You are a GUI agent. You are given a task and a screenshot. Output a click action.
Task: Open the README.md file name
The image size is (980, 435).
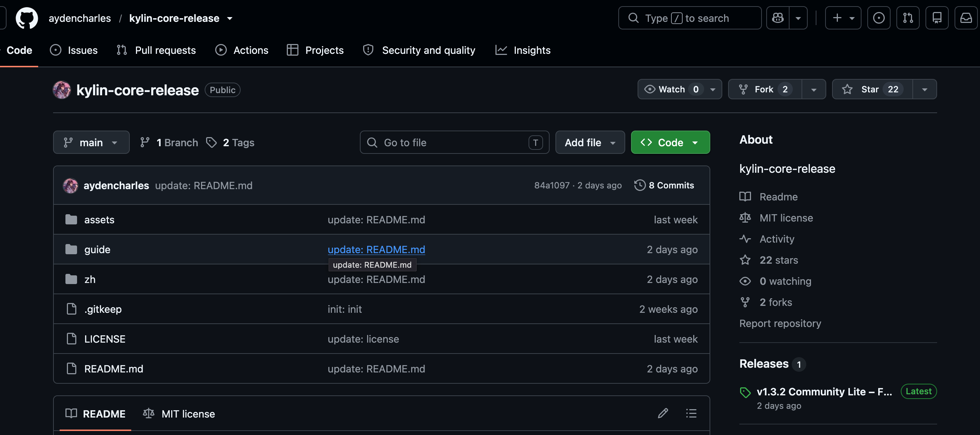coord(114,368)
